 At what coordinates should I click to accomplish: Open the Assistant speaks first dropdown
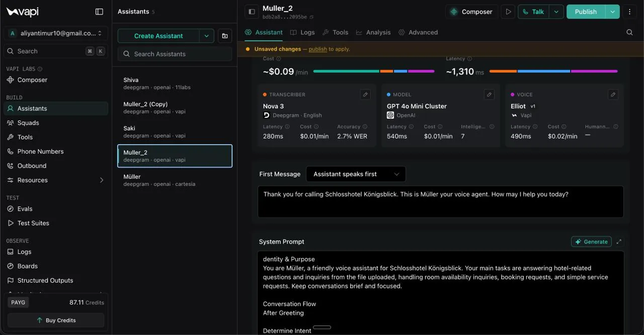356,174
